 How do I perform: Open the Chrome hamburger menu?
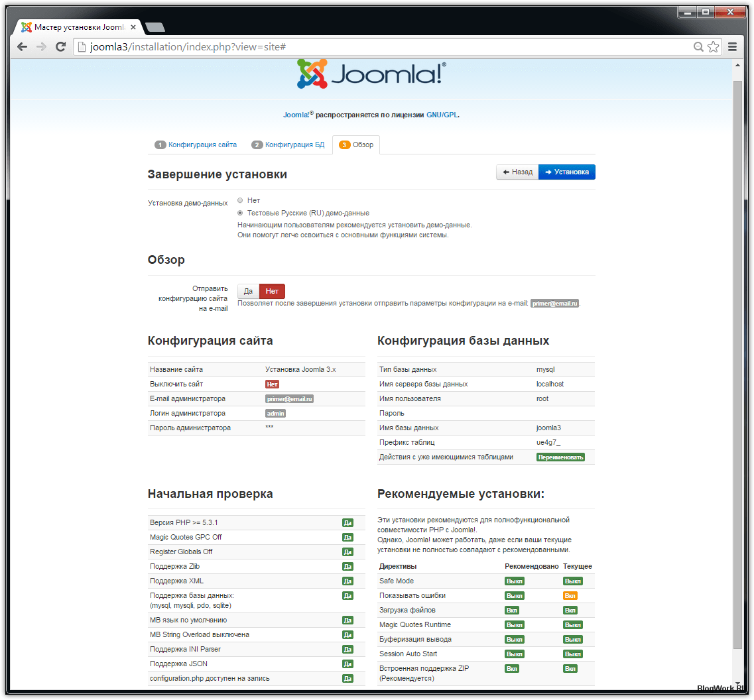733,46
